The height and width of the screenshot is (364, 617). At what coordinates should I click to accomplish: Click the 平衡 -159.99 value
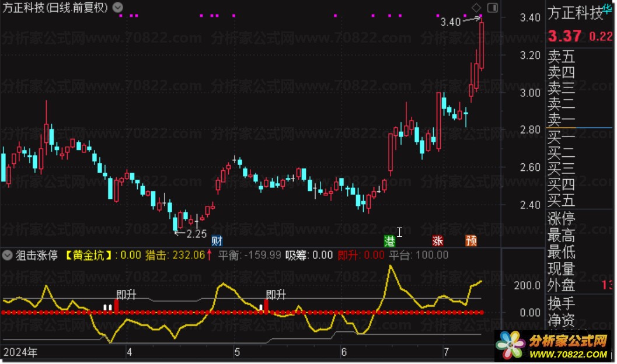249,255
